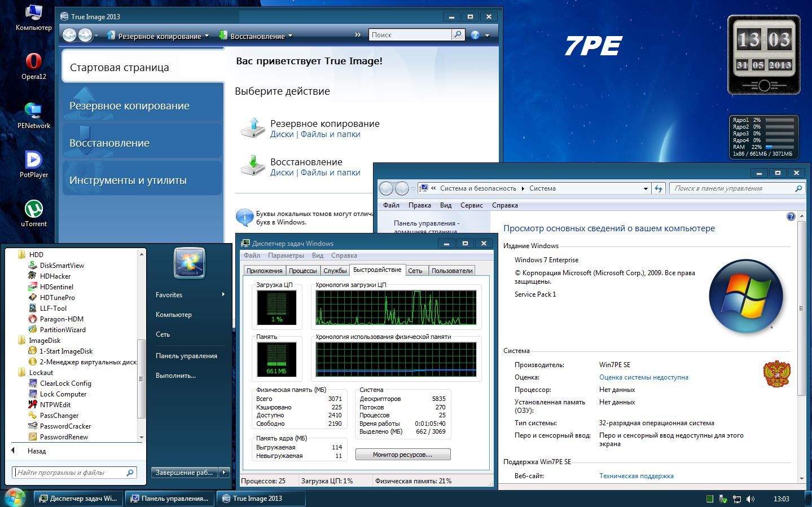Image resolution: width=812 pixels, height=507 pixels.
Task: Click the Монитор ресурсов button
Action: [402, 455]
